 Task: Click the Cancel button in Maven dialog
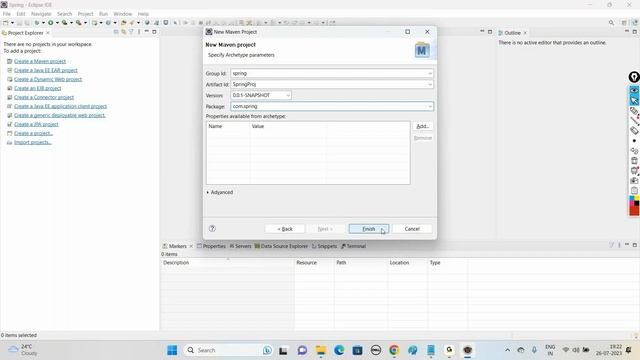pyautogui.click(x=412, y=229)
